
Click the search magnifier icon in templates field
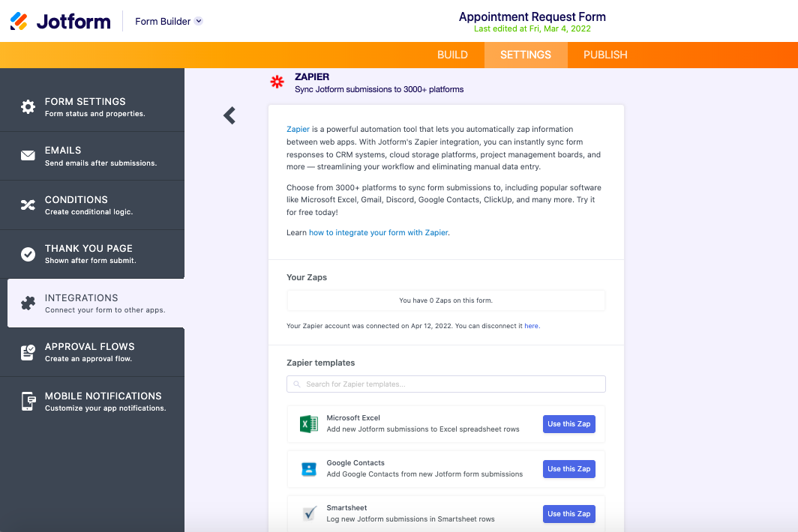[x=297, y=384]
